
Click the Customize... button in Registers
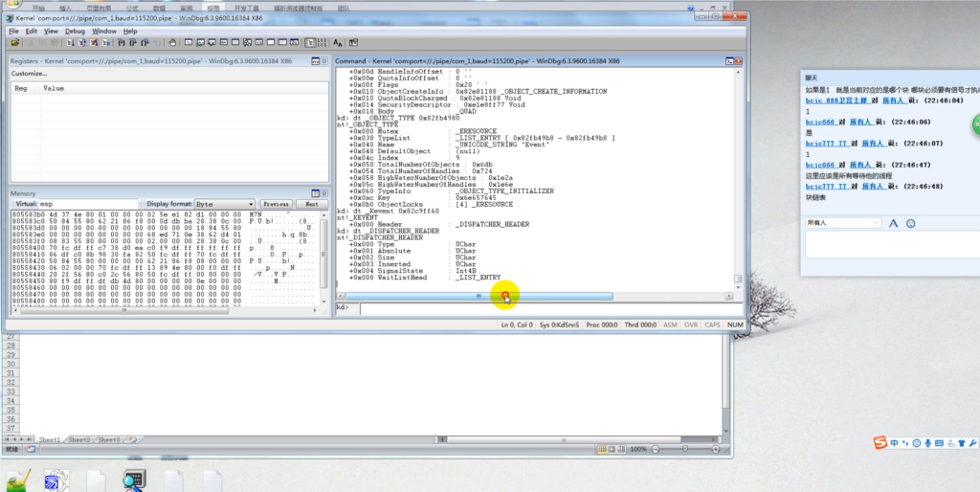[x=29, y=74]
